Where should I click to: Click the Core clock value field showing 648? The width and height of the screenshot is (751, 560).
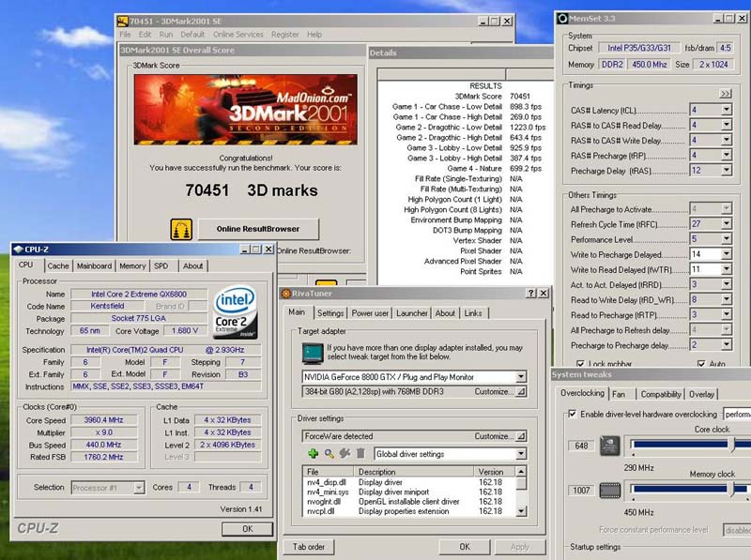581,446
